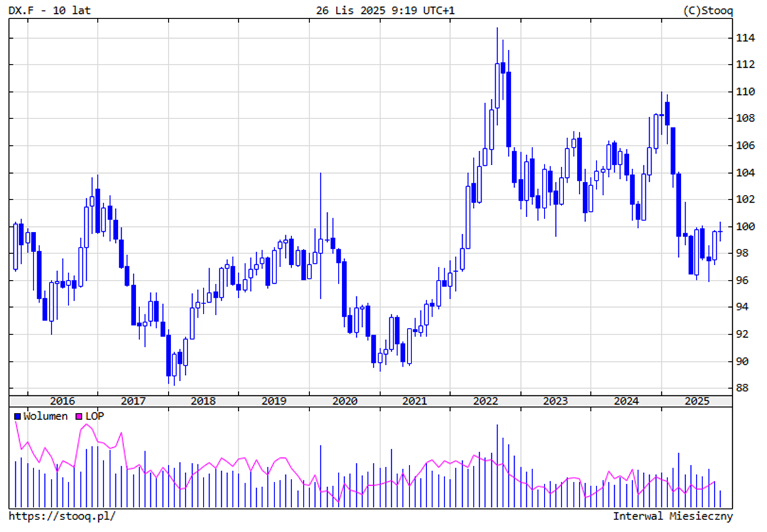Select the 2022 year label on the time axis

[x=486, y=401]
